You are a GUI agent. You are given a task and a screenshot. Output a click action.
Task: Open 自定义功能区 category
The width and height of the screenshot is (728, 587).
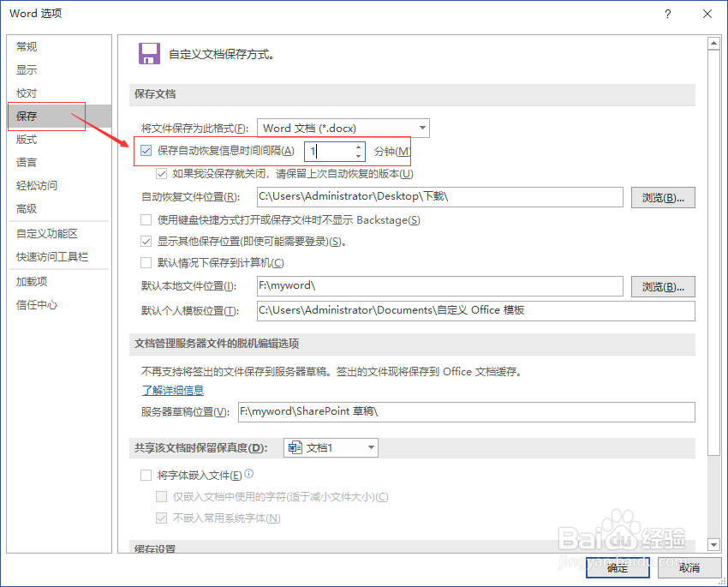(59, 234)
